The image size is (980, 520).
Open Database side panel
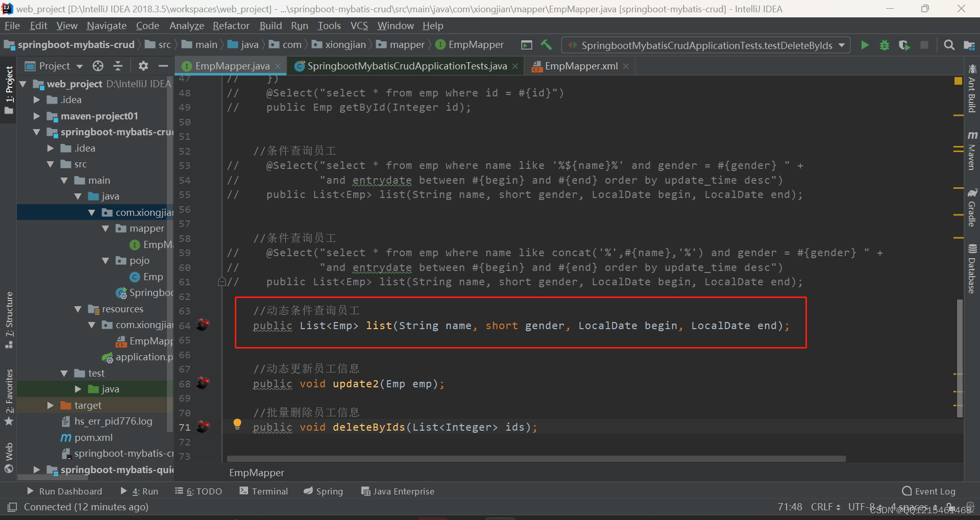coord(972,269)
